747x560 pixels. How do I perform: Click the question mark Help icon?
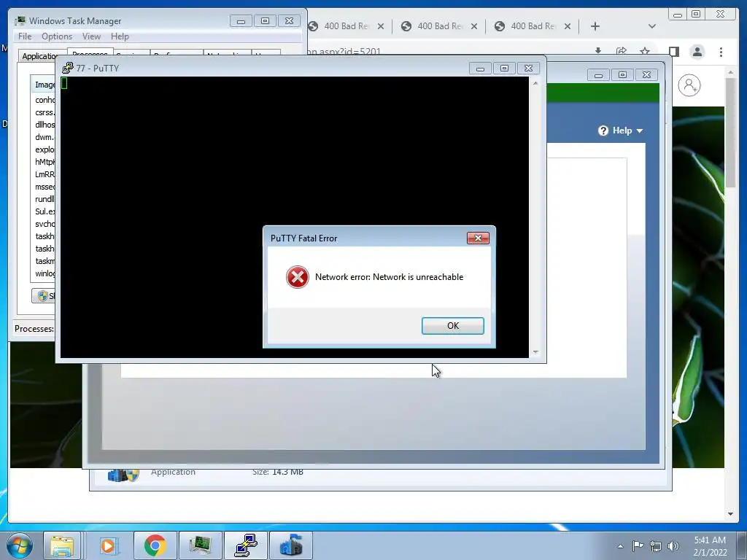pos(603,131)
